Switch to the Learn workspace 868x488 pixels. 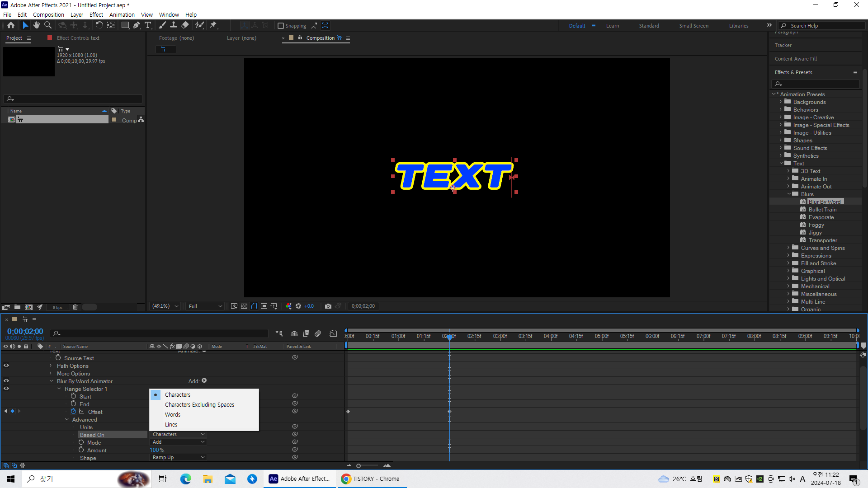613,26
